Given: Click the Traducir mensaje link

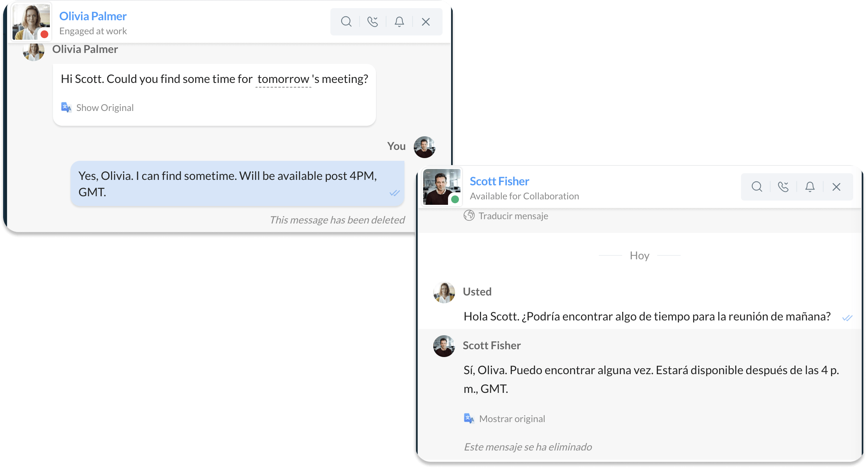Looking at the screenshot, I should (x=513, y=216).
